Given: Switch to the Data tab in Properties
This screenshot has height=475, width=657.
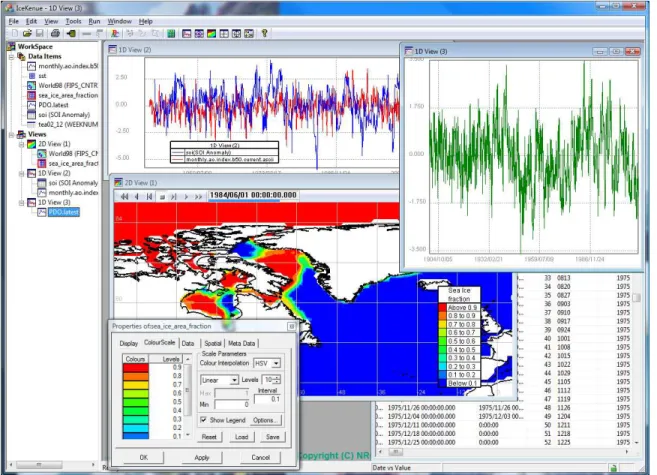Looking at the screenshot, I should click(x=188, y=343).
